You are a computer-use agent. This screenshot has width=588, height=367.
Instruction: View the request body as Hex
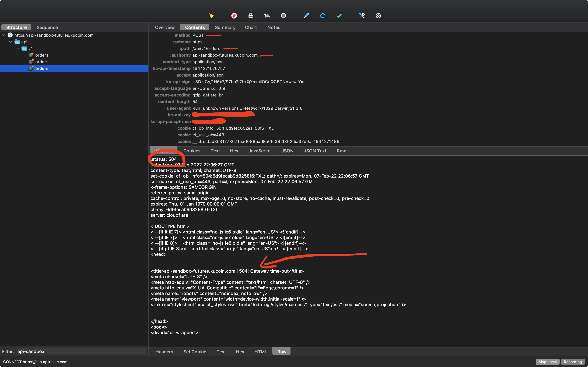click(240, 351)
